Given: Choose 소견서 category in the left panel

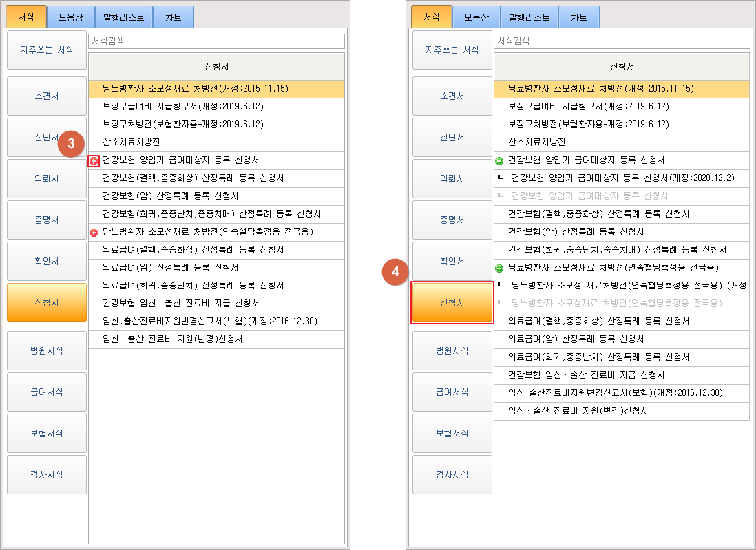Looking at the screenshot, I should [x=47, y=96].
